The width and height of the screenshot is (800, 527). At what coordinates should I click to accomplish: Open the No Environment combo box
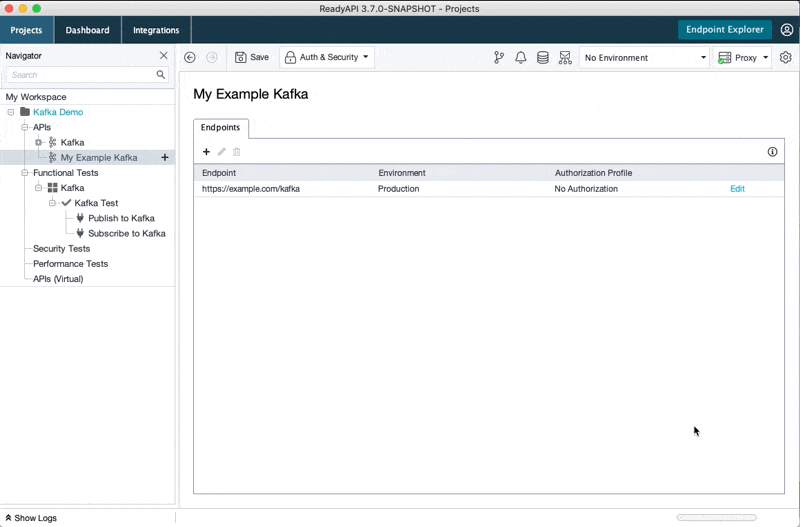(x=644, y=58)
